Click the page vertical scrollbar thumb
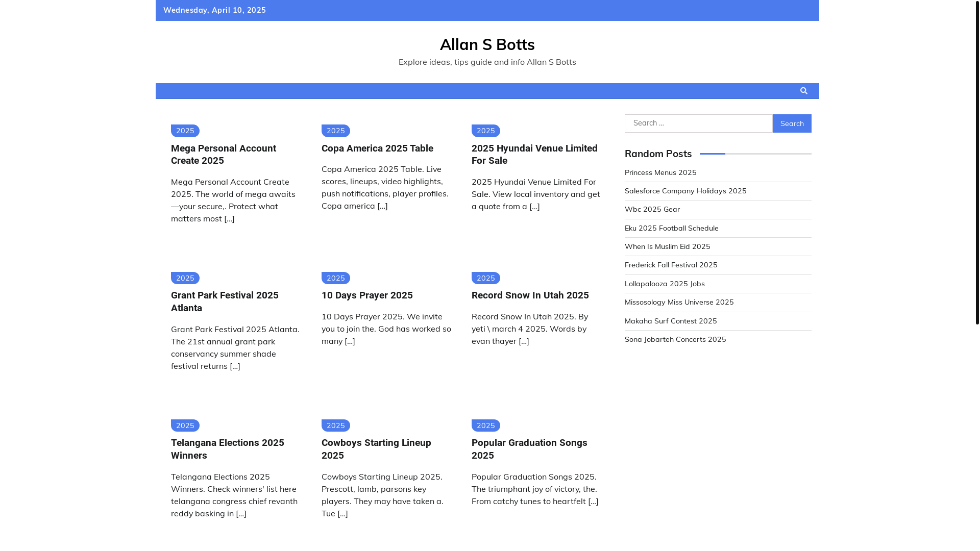Screen dimensions: 980x551 coord(977,162)
